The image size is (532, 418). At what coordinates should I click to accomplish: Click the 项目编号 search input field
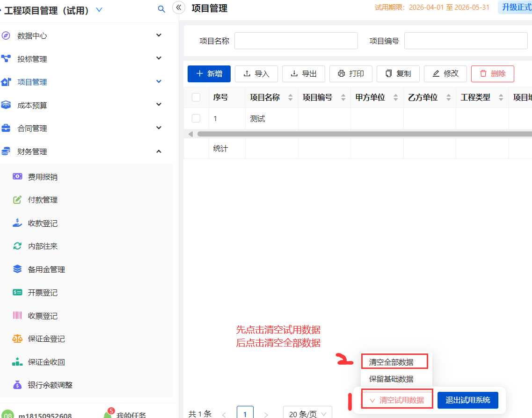point(466,41)
